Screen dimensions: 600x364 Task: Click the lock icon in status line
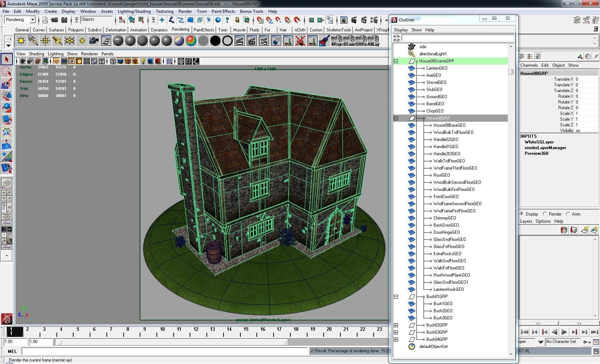point(237,20)
